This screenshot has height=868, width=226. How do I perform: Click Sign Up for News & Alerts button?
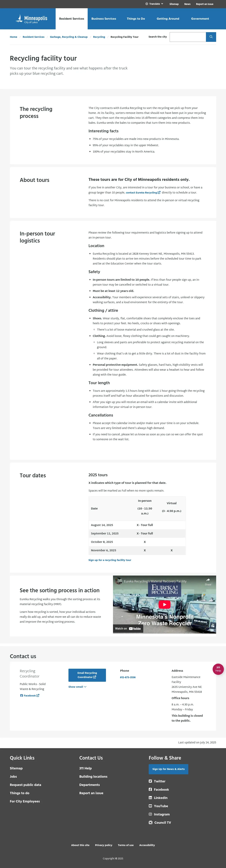click(x=168, y=769)
